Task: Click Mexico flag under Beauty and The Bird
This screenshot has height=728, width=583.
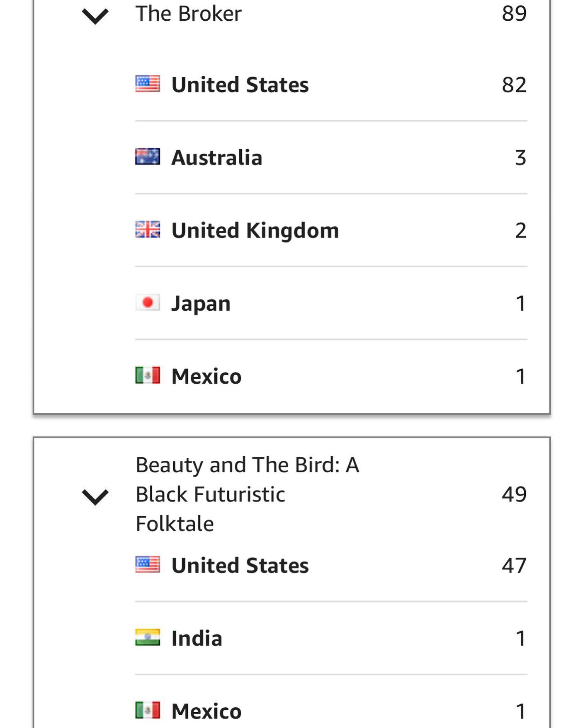Action: coord(148,710)
